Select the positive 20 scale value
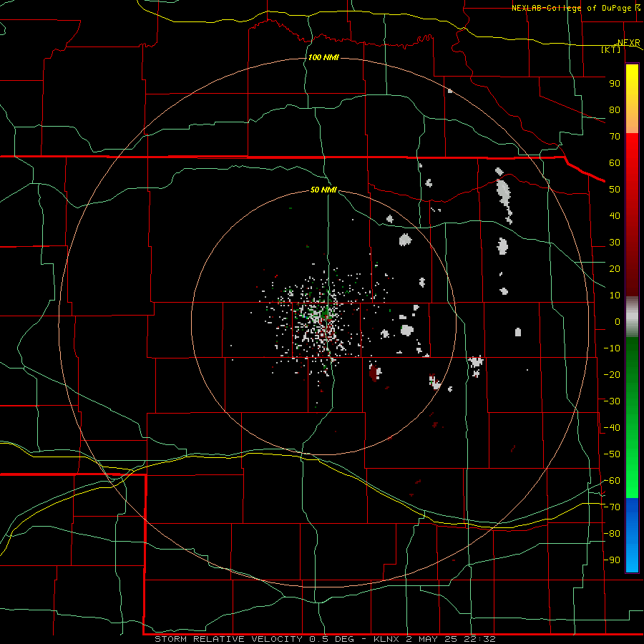 (615, 268)
